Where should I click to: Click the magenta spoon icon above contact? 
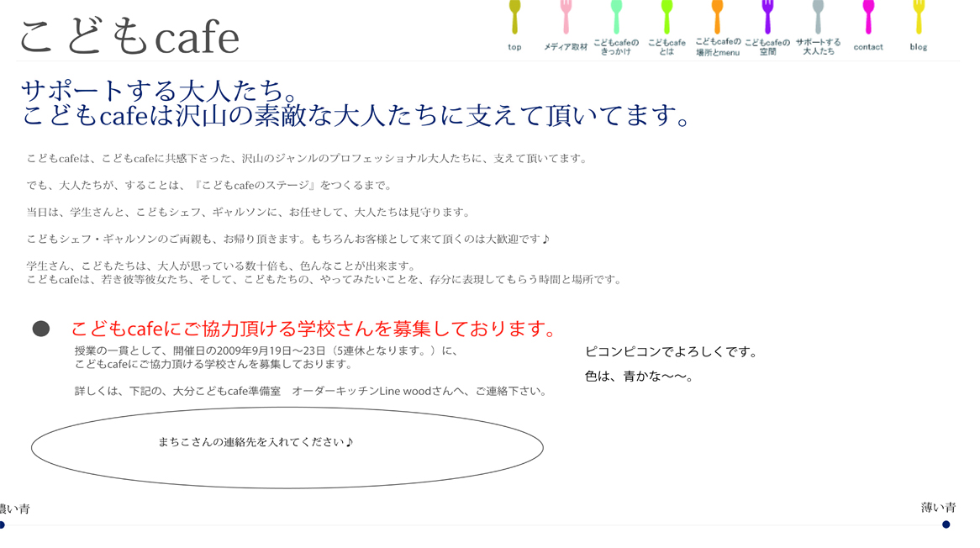click(x=868, y=15)
